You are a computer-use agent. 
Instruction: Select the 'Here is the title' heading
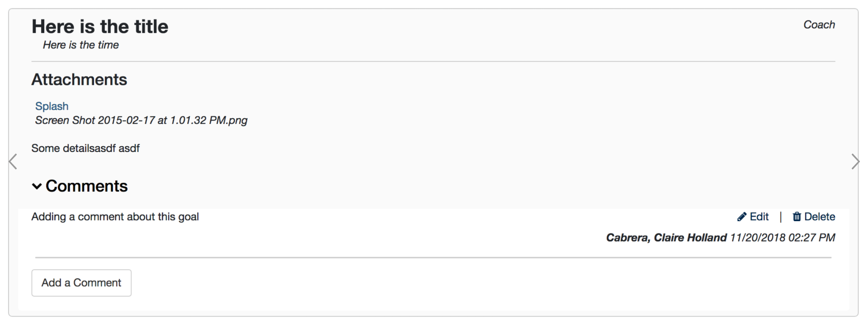100,27
